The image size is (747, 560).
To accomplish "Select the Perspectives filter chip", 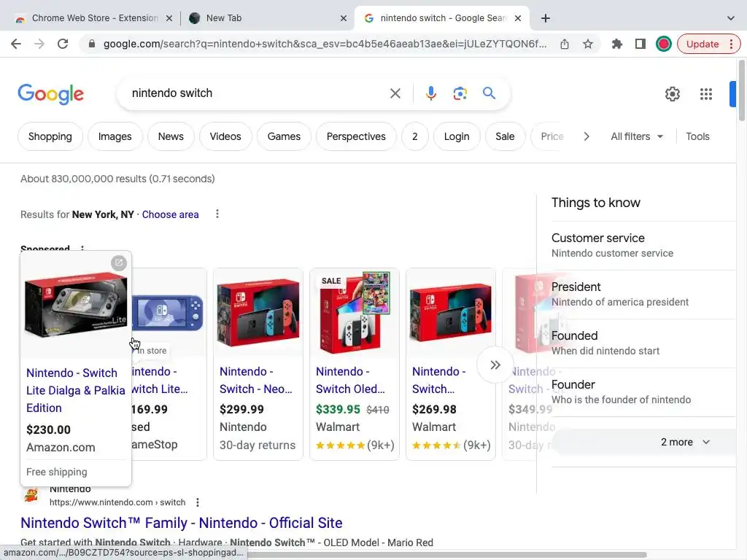I will click(x=356, y=136).
